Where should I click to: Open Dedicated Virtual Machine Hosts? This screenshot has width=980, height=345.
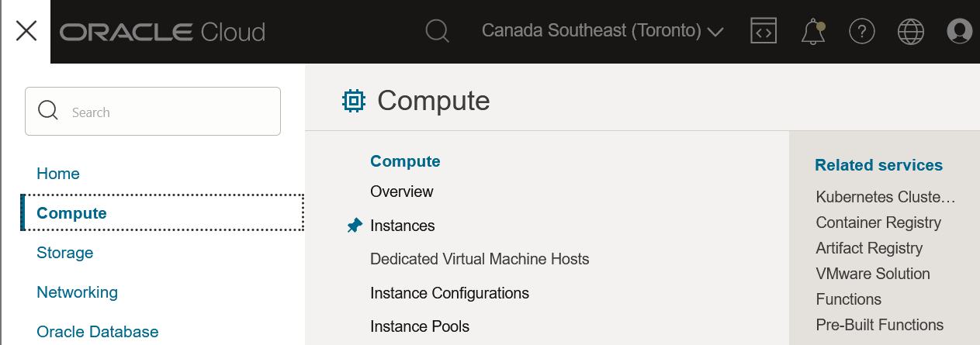click(x=480, y=259)
